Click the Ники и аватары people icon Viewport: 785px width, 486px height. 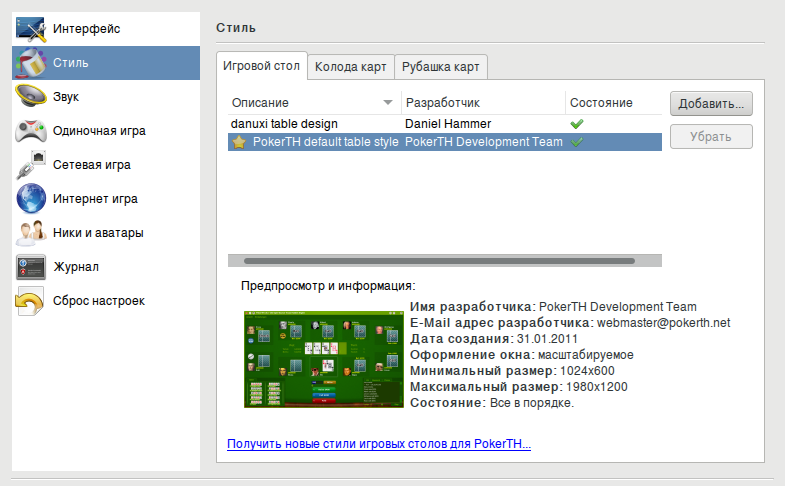click(31, 233)
